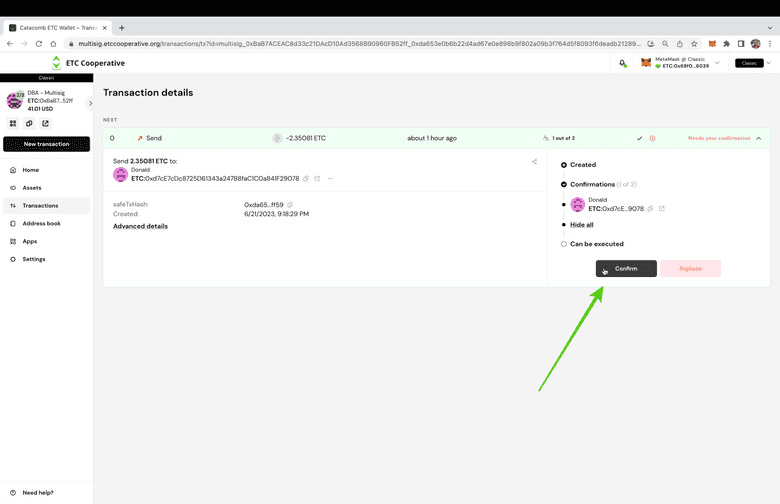Expand the Safe list sidebar arrow
This screenshot has width=780, height=504.
[90, 103]
